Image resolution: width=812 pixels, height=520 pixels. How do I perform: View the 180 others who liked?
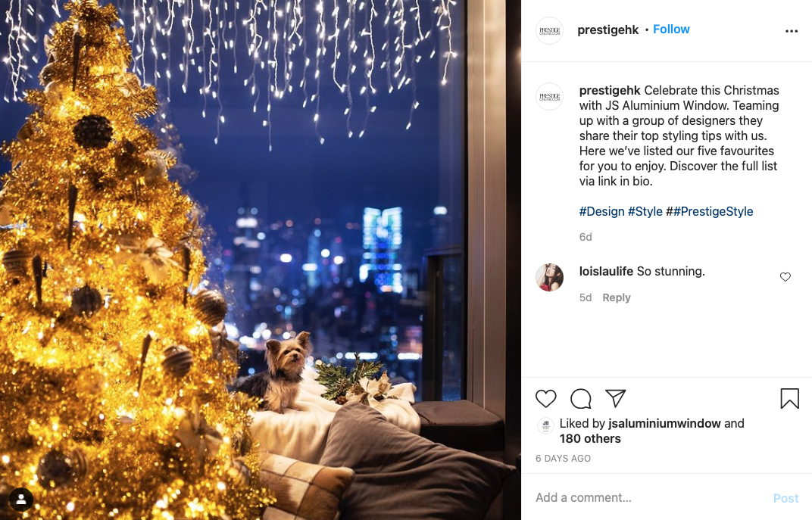pos(590,438)
